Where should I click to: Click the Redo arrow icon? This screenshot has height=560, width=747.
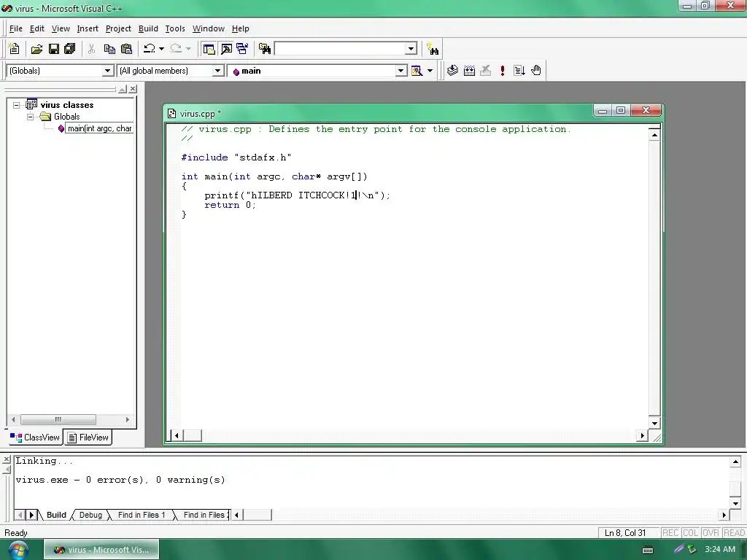click(x=176, y=49)
